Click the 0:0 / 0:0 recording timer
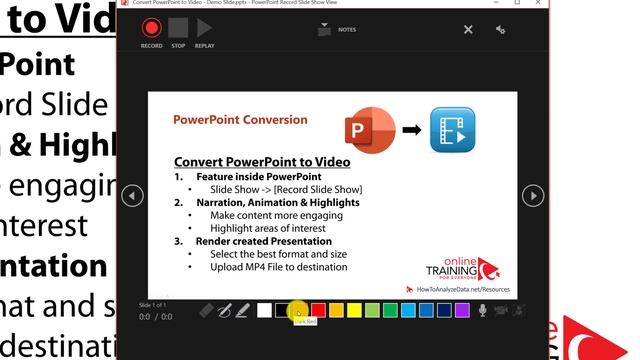640x360 pixels. (x=156, y=317)
